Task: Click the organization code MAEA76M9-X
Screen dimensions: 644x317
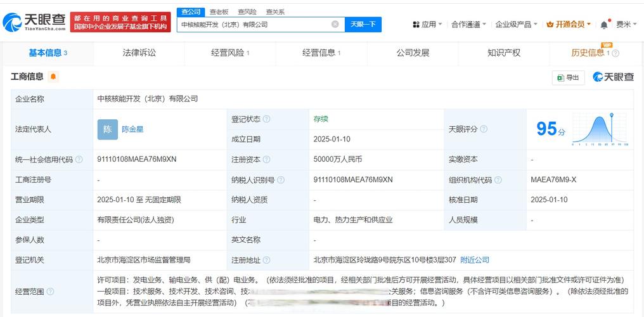Action: coord(553,180)
